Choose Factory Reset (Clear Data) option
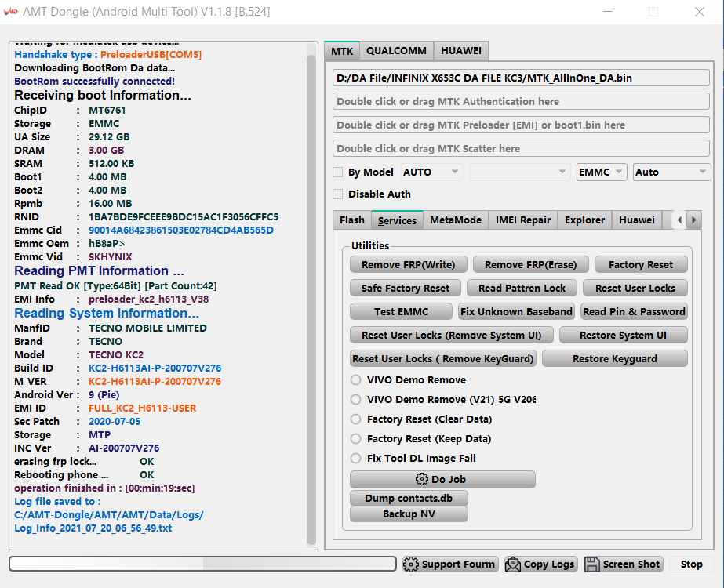 coord(355,419)
